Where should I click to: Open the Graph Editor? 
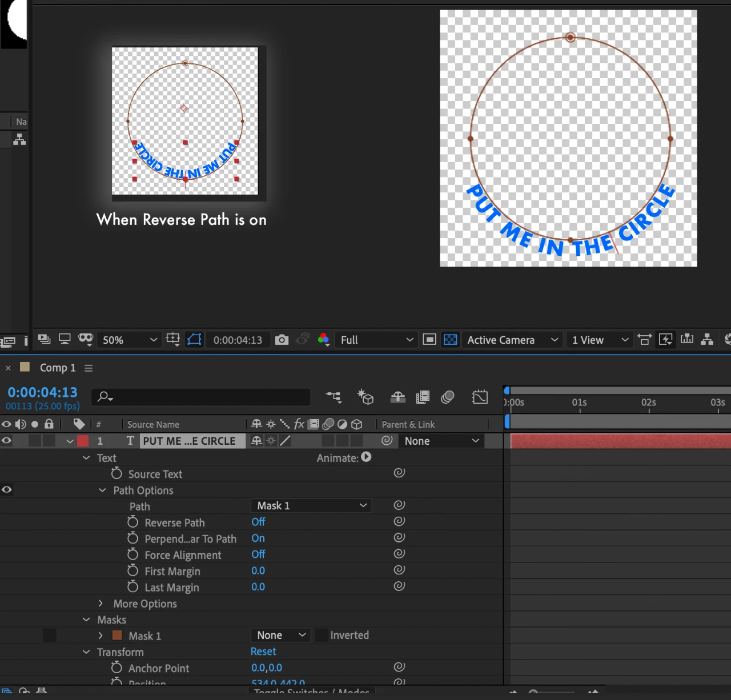tap(480, 397)
